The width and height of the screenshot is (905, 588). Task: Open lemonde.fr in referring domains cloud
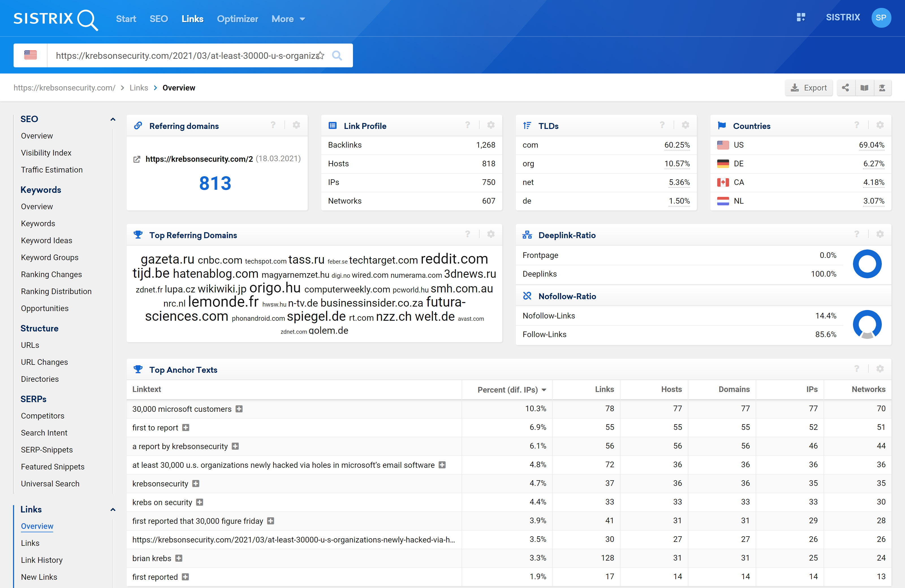[223, 301]
